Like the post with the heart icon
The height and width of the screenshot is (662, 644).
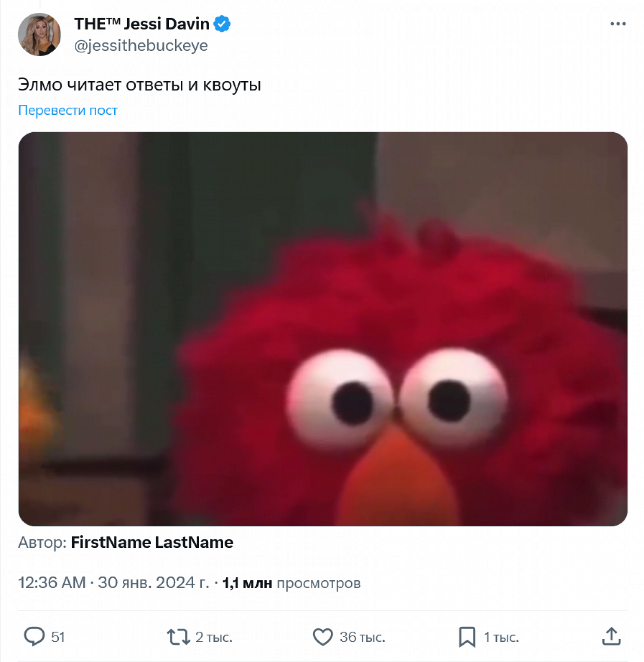(323, 637)
